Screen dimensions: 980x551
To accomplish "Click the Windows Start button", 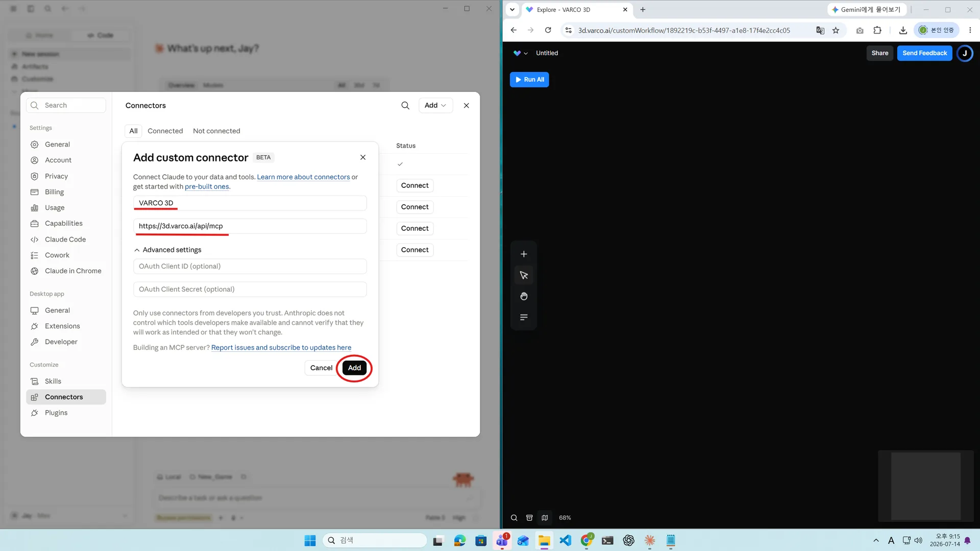I will pyautogui.click(x=310, y=540).
